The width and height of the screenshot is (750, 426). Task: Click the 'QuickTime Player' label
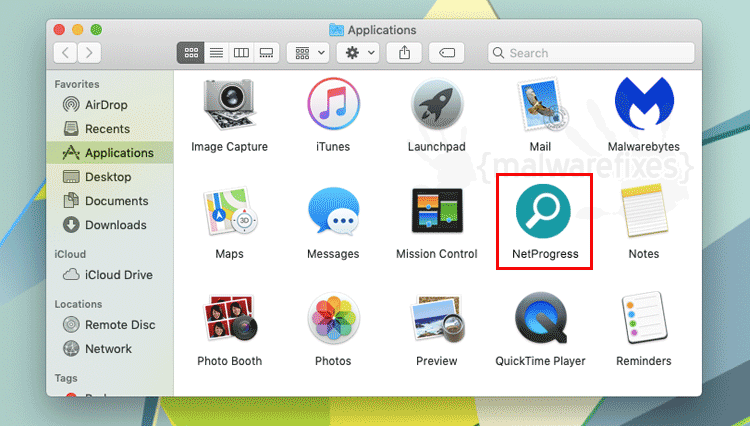click(x=540, y=361)
